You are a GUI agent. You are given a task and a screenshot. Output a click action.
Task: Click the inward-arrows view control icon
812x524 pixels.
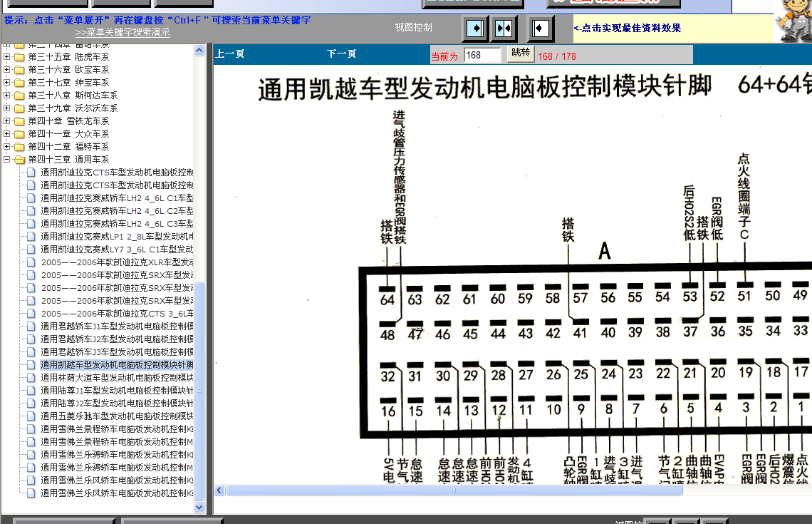[504, 28]
